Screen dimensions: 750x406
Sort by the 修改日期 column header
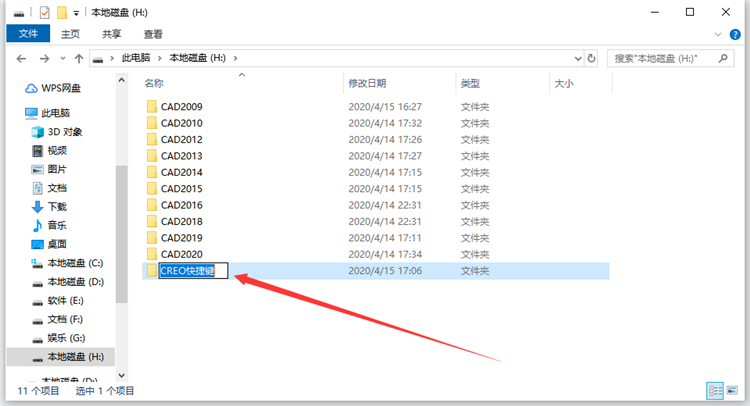(x=367, y=83)
